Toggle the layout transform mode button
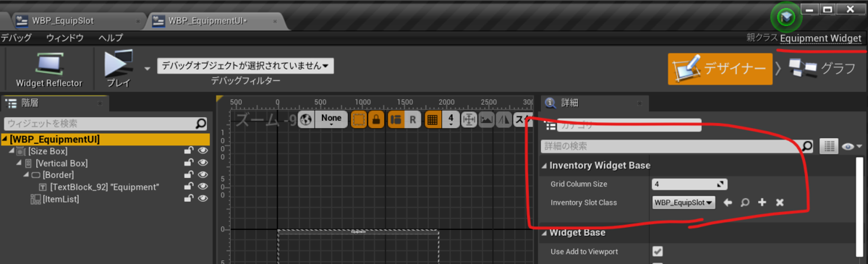 tap(396, 119)
